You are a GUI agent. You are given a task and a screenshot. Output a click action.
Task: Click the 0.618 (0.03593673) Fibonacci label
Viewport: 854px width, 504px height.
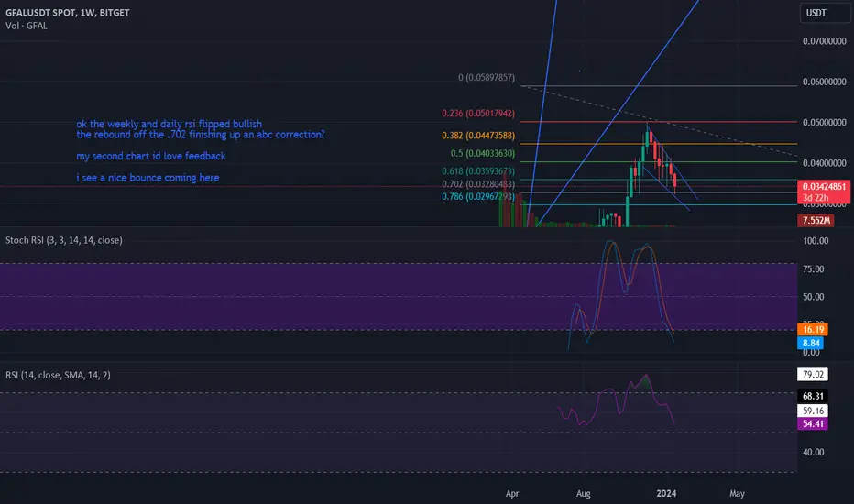click(x=478, y=171)
